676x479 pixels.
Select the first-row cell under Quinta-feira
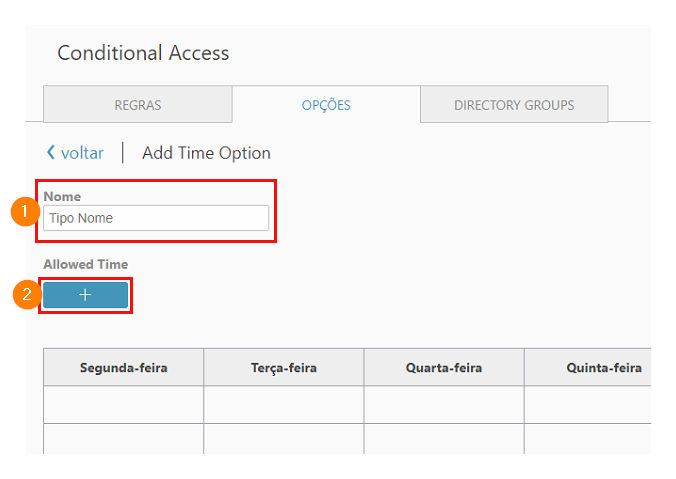pos(588,404)
